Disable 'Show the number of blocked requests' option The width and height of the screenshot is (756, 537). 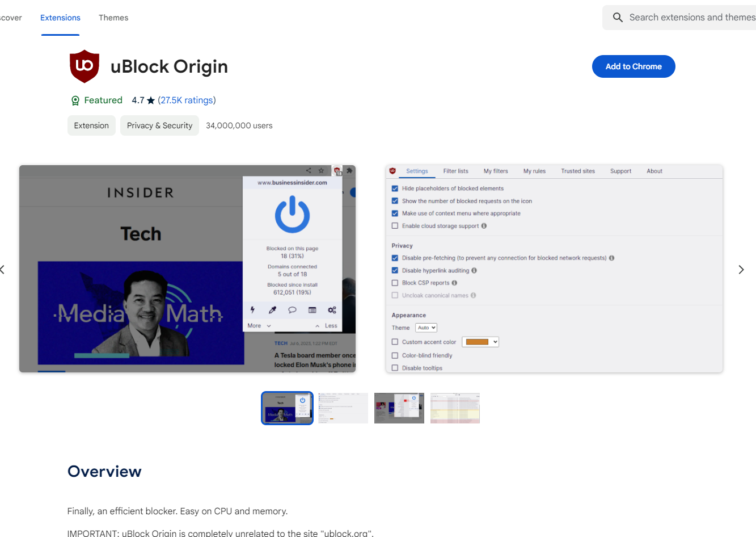tap(395, 200)
